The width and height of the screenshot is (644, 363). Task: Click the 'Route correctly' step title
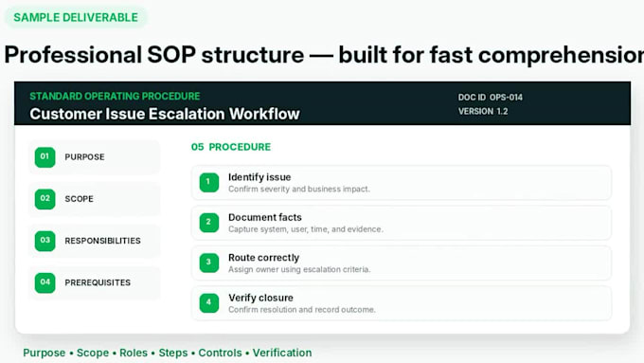[x=263, y=258]
